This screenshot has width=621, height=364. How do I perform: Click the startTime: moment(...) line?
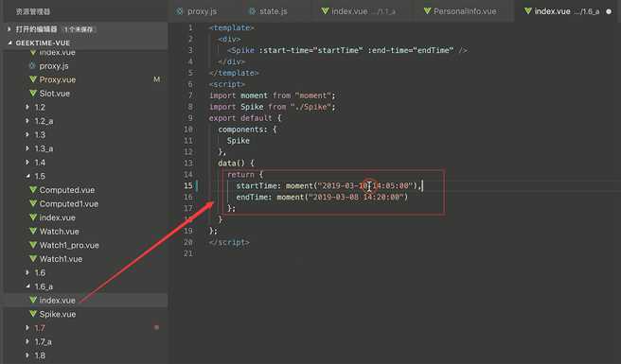click(x=328, y=185)
